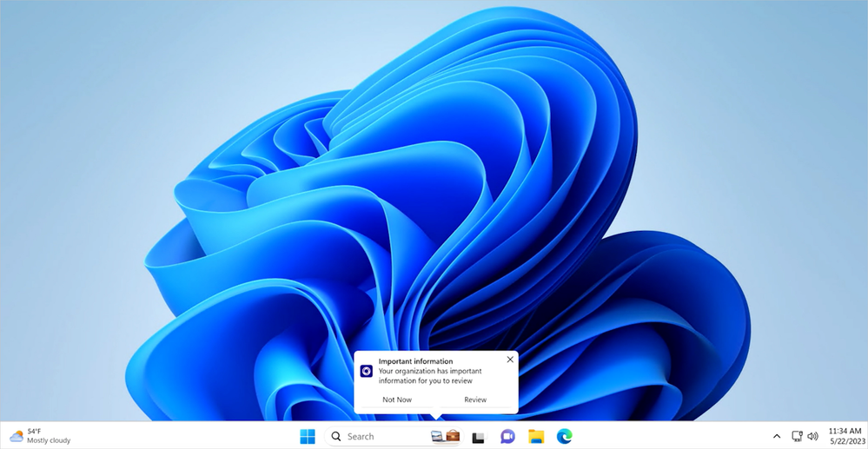Click into the taskbar Search field
This screenshot has width=868, height=449.
(x=382, y=437)
